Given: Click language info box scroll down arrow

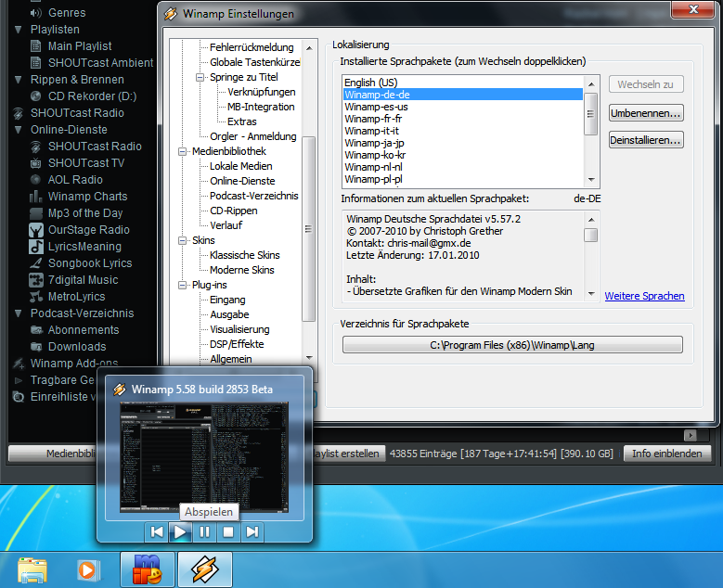Looking at the screenshot, I should (591, 294).
